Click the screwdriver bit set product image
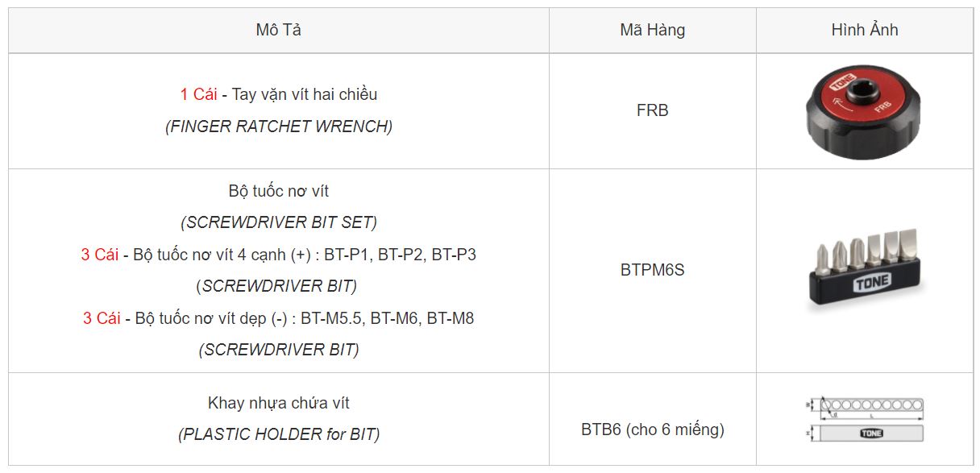This screenshot has height=473, width=980. click(864, 270)
